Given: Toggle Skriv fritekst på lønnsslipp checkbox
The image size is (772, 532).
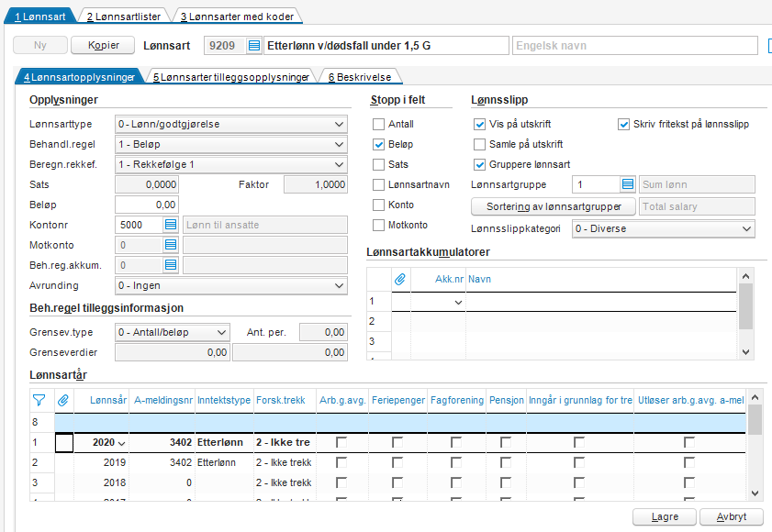Looking at the screenshot, I should (x=624, y=124).
